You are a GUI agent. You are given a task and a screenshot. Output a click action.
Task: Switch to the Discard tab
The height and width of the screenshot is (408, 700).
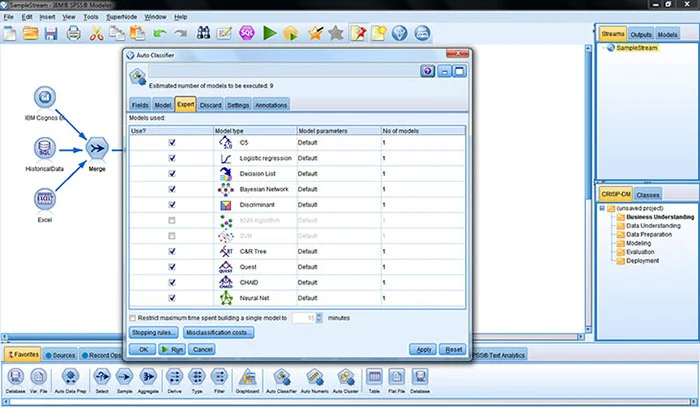coord(211,105)
